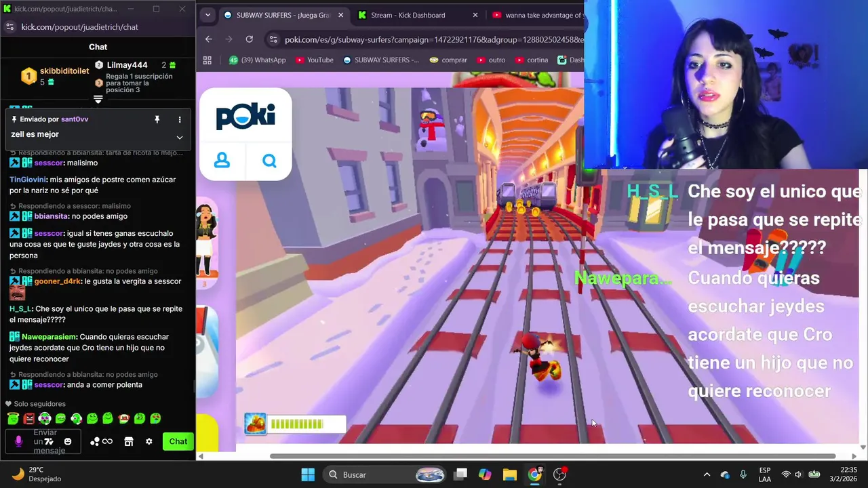
Task: Close the Kick Dashboard tab
Action: pos(475,15)
